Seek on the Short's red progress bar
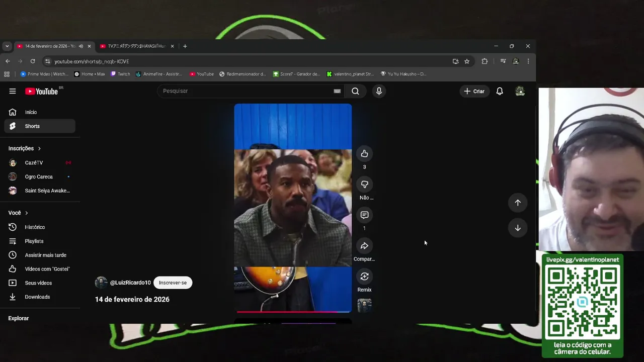The height and width of the screenshot is (362, 644). 293,312
